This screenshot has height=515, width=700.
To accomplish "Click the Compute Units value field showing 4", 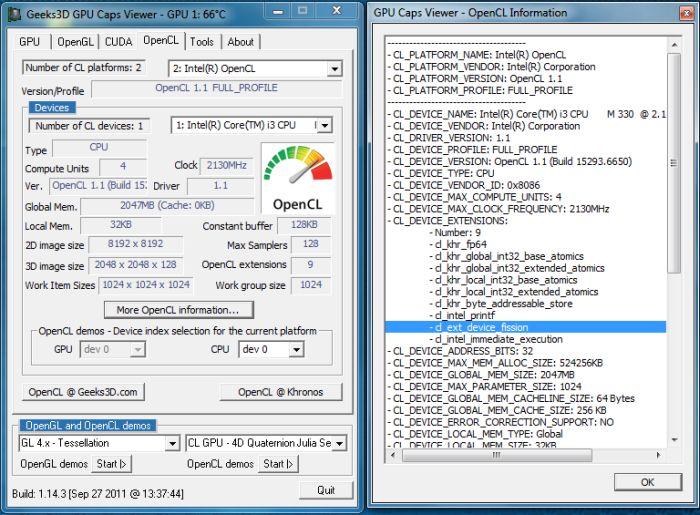I will tap(123, 167).
